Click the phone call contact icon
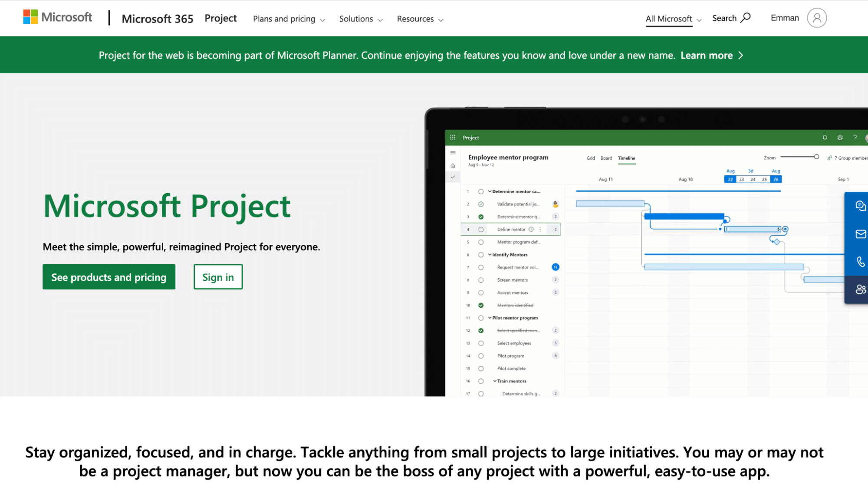 860,262
